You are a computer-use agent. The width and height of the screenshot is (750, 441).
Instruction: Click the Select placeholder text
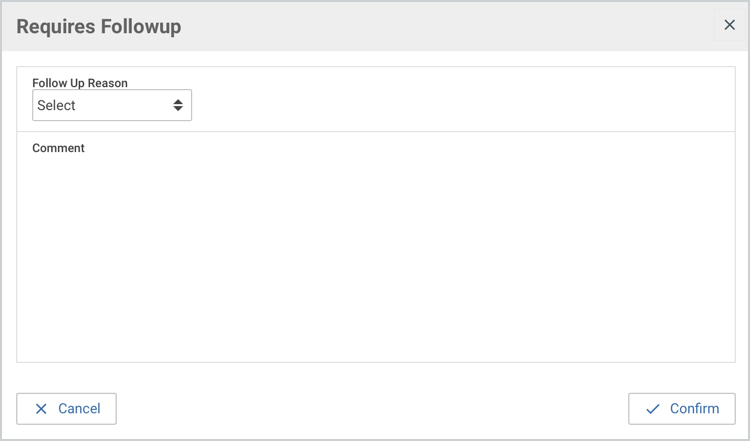tap(57, 105)
